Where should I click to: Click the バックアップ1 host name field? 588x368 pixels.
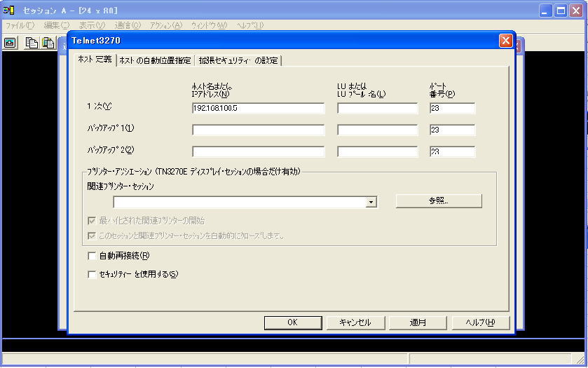258,130
